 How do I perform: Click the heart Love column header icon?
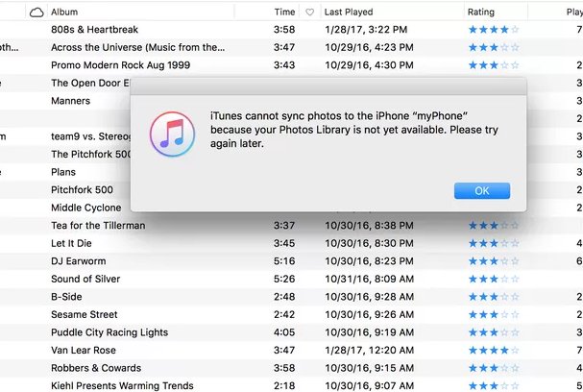click(x=309, y=12)
